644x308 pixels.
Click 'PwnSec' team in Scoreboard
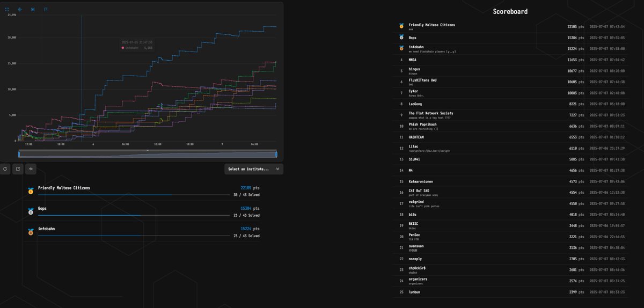[x=415, y=234]
